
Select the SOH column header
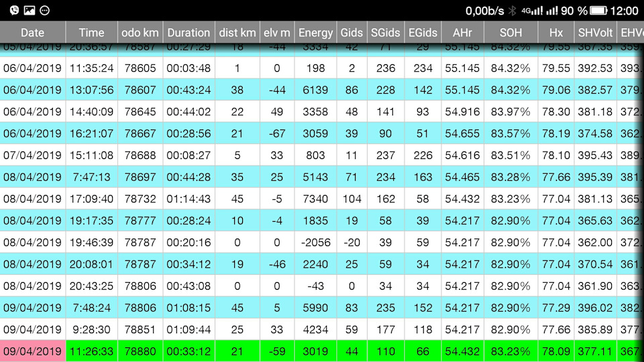[511, 32]
